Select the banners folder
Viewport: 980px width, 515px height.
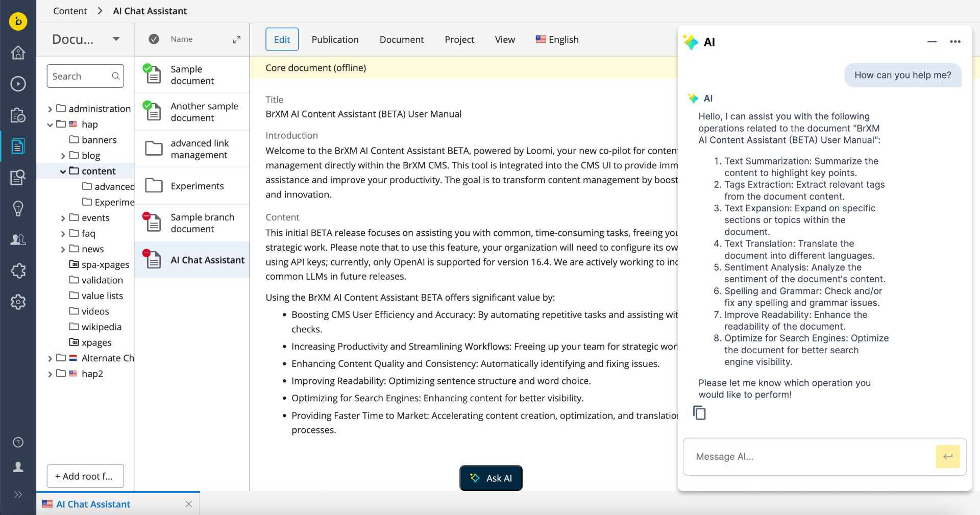coord(93,140)
